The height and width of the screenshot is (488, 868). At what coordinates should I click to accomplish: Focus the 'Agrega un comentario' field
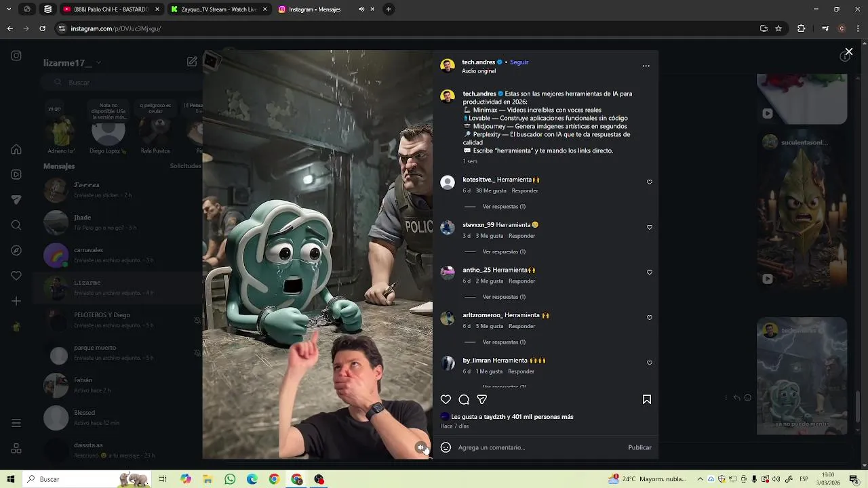click(539, 447)
